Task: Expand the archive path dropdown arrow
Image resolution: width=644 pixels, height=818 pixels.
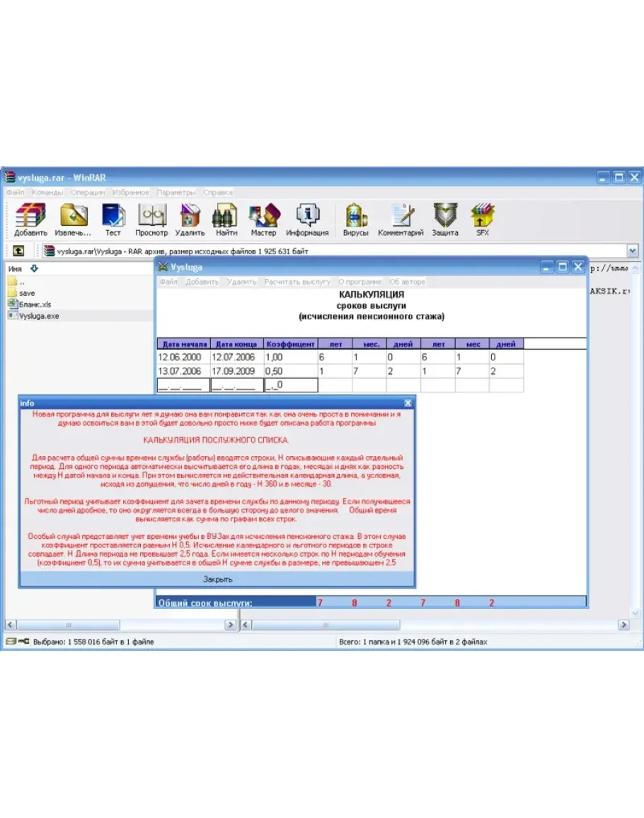Action: [x=632, y=251]
